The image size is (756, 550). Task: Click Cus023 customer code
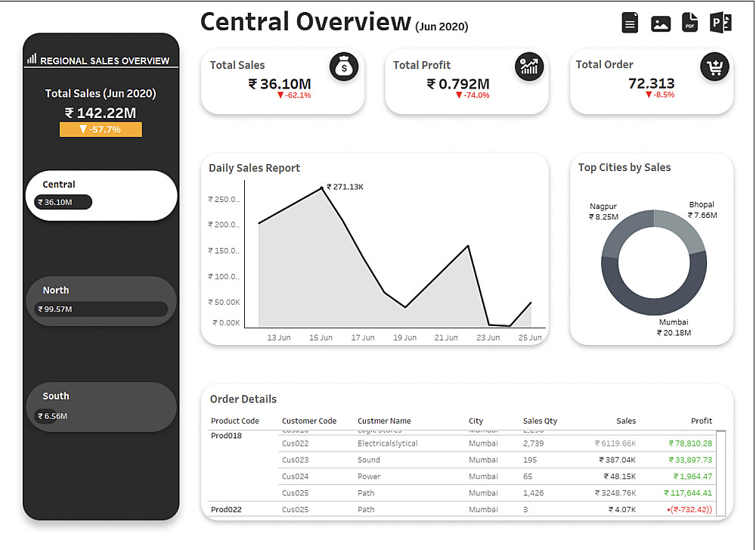[x=295, y=460]
